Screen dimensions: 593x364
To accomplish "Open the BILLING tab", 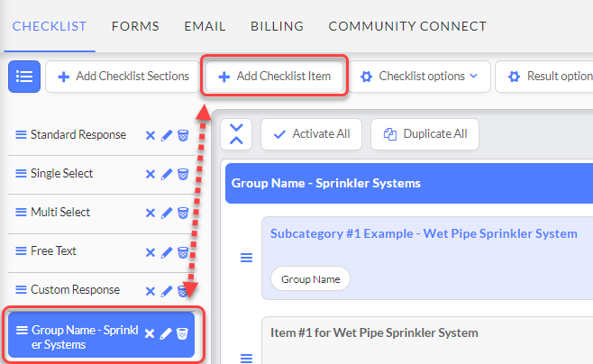I will coord(278,26).
